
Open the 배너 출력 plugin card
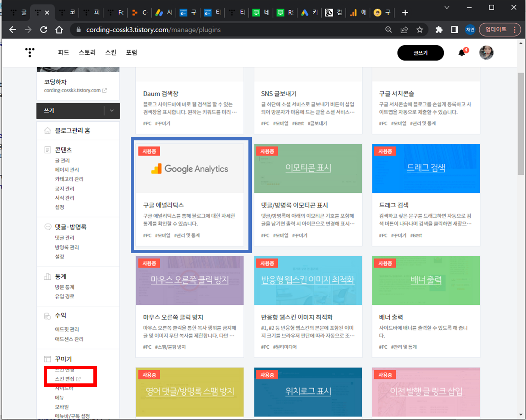(426, 307)
